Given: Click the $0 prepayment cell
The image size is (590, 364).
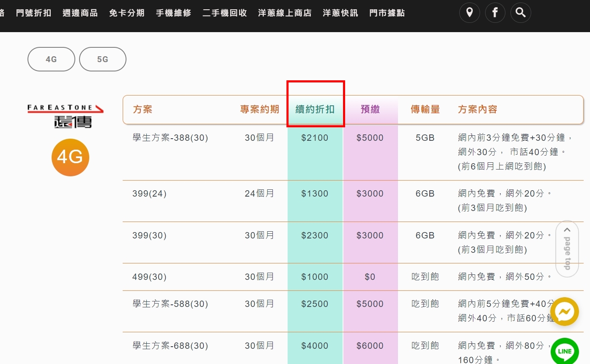Looking at the screenshot, I should tap(370, 277).
